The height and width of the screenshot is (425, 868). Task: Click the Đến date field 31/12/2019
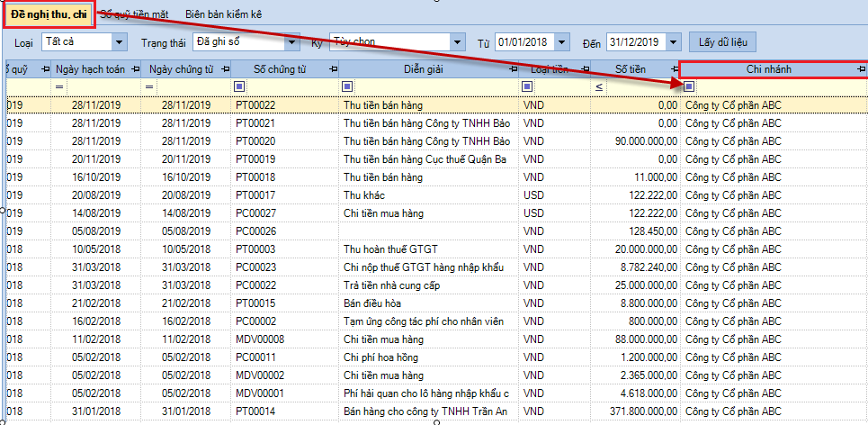[x=636, y=41]
